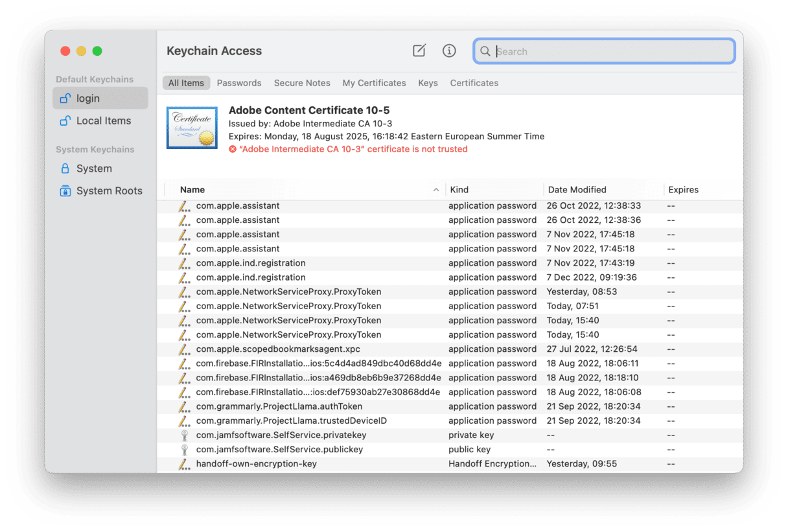Click the red untrusted certificate error icon
The image size is (788, 532).
[233, 149]
